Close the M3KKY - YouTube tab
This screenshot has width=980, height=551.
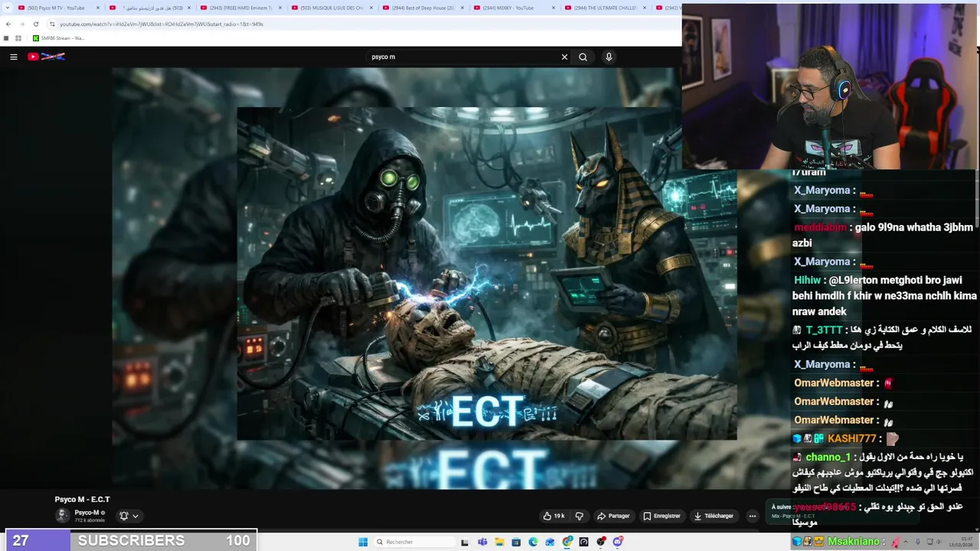tap(554, 8)
